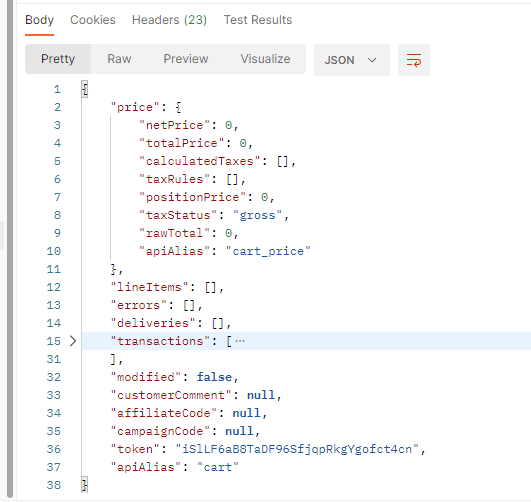
Task: Click the "gross" taxStatus value
Action: (x=257, y=215)
